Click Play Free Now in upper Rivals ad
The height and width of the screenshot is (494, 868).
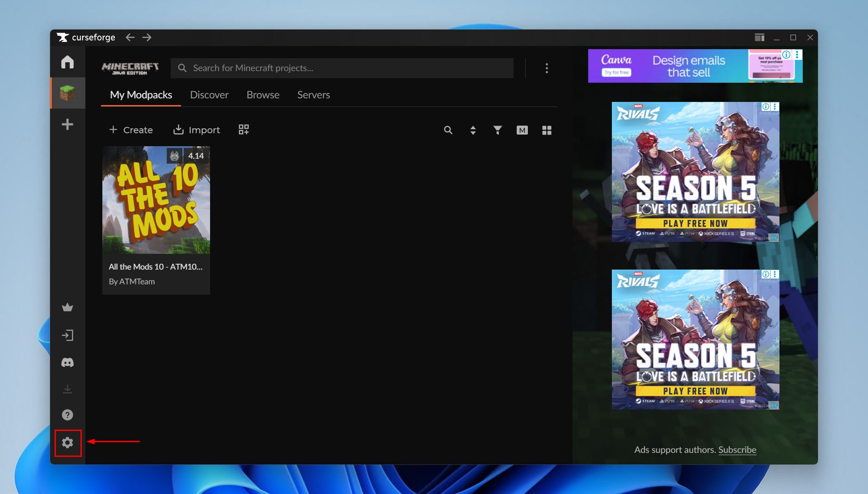[695, 224]
